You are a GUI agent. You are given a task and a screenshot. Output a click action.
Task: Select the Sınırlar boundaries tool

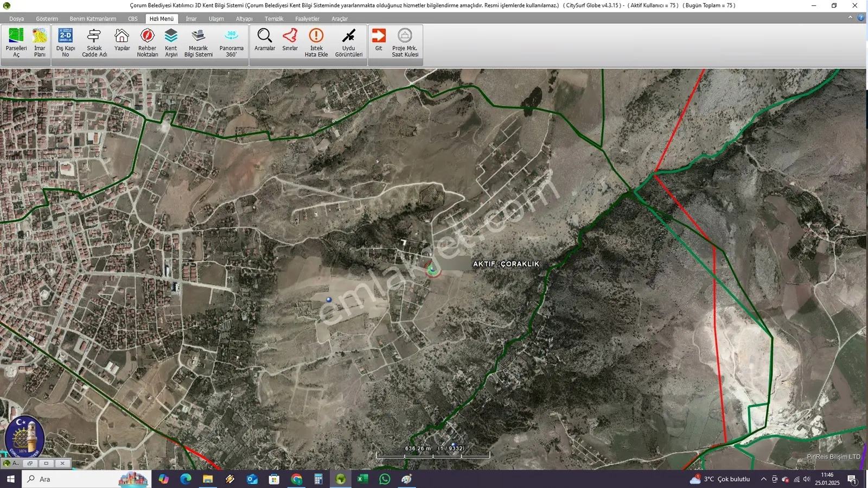(x=290, y=40)
